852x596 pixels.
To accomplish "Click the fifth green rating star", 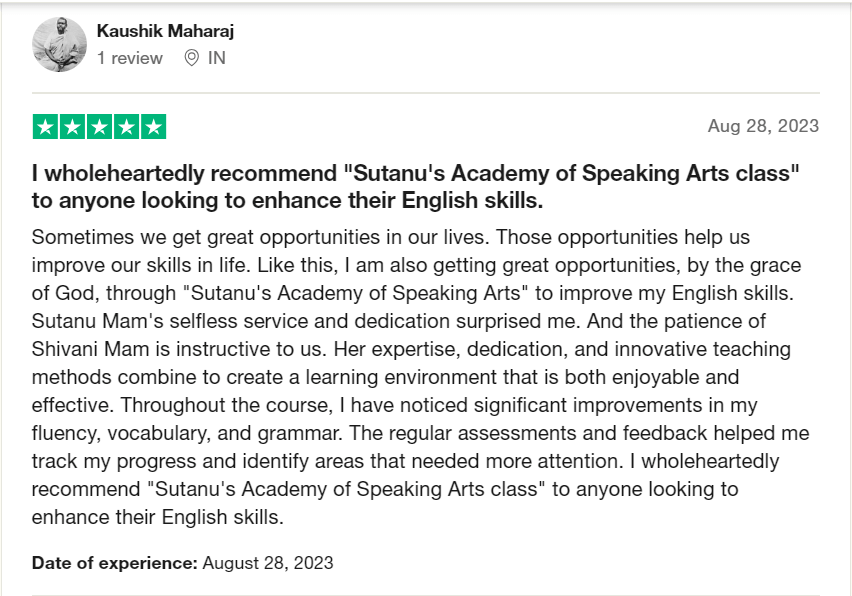I will (x=154, y=127).
